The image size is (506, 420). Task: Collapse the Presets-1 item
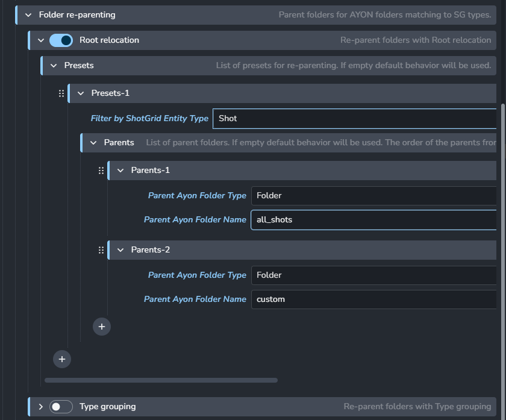[x=81, y=93]
